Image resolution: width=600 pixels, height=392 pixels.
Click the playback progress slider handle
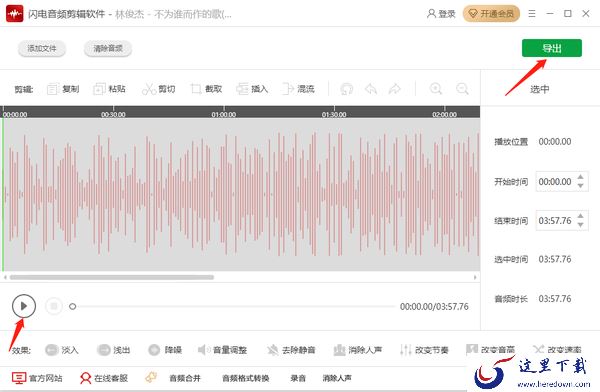pos(73,306)
